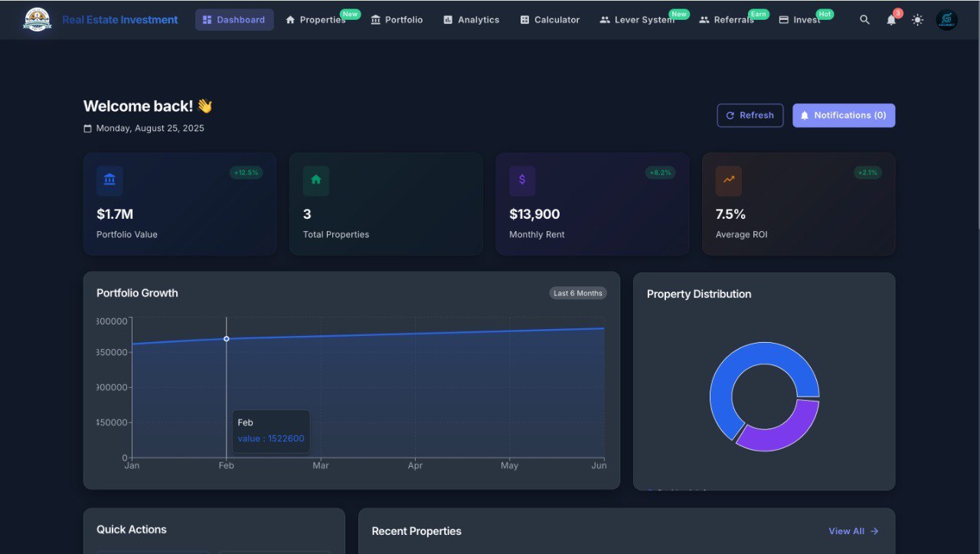Open the notification bell in navbar
Image resolution: width=980 pixels, height=554 pixels.
[x=891, y=20]
